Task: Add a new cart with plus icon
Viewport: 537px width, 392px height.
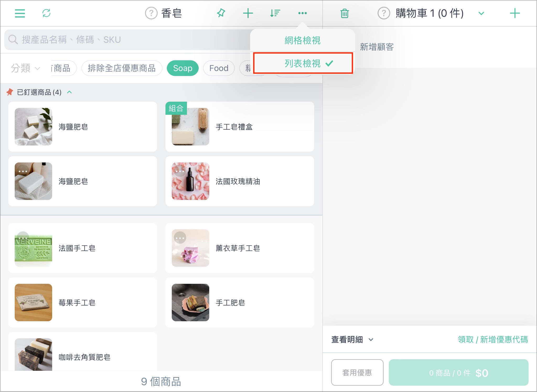Action: (x=515, y=13)
